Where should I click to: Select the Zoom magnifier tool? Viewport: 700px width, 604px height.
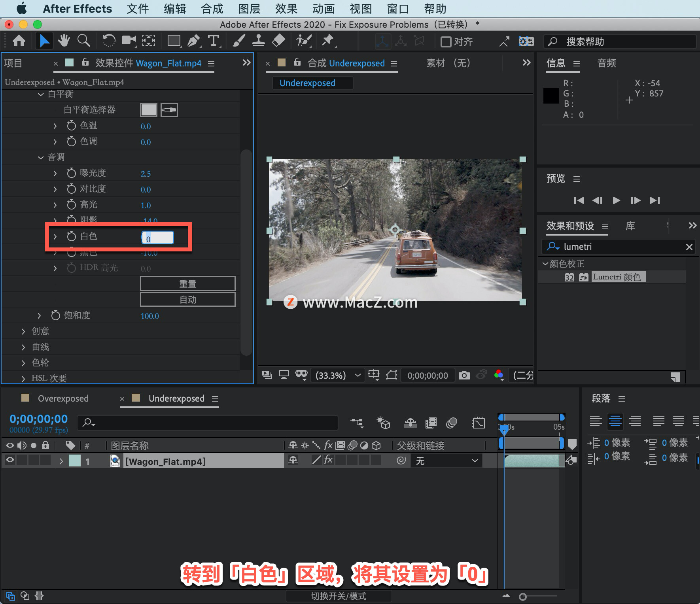[83, 41]
